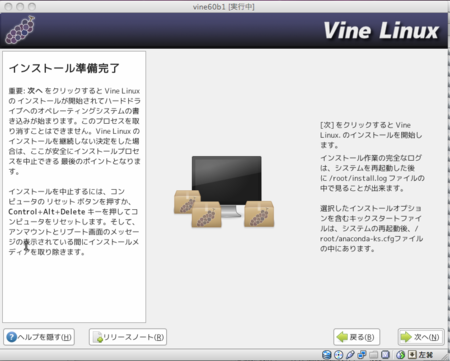Click the VirtualBox shared folders status icon
Image resolution: width=450 pixels, height=361 pixels.
tap(373, 355)
